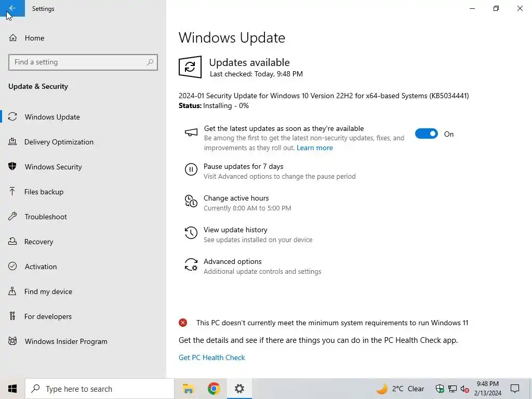Click the Settings gear taskbar icon
Viewport: 532px width, 399px height.
point(240,389)
